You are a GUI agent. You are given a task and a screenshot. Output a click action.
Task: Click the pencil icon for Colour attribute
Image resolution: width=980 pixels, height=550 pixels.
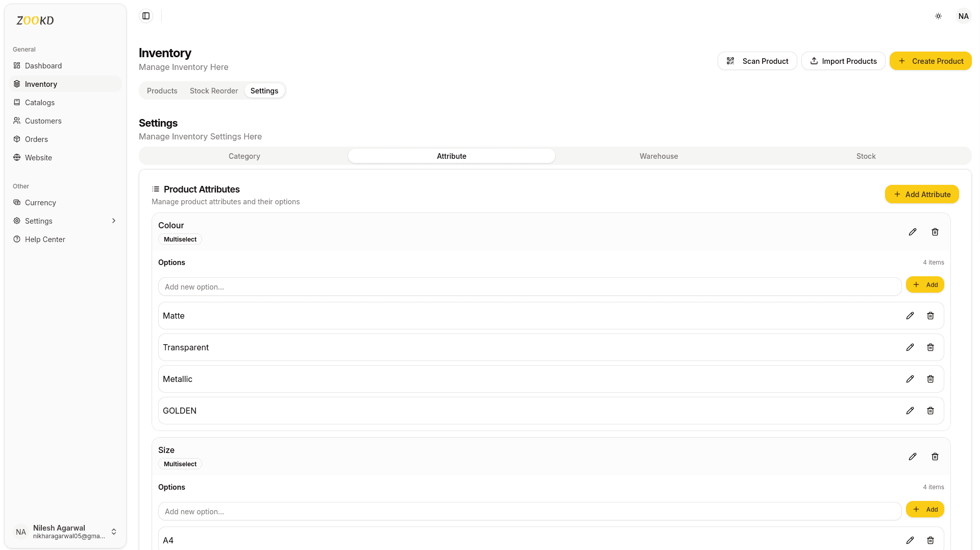click(913, 232)
